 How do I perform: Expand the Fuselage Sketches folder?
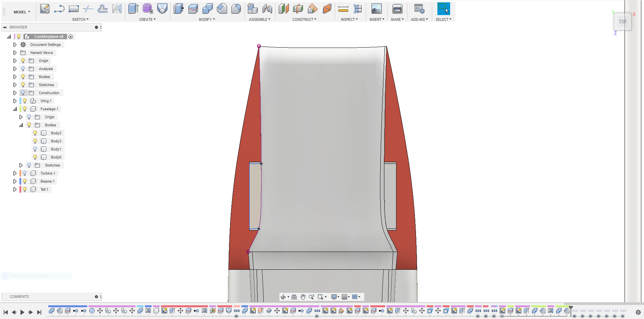pyautogui.click(x=21, y=165)
